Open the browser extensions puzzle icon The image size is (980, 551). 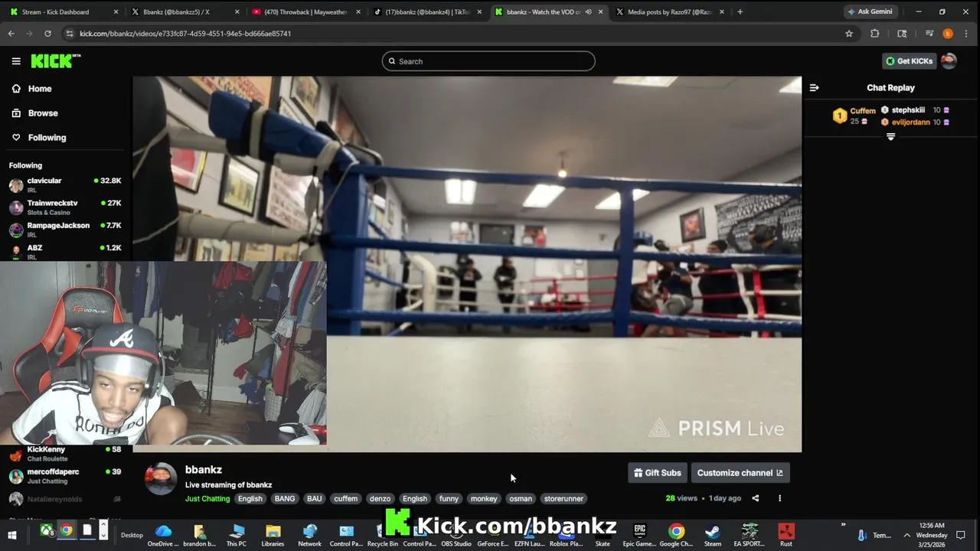point(875,34)
